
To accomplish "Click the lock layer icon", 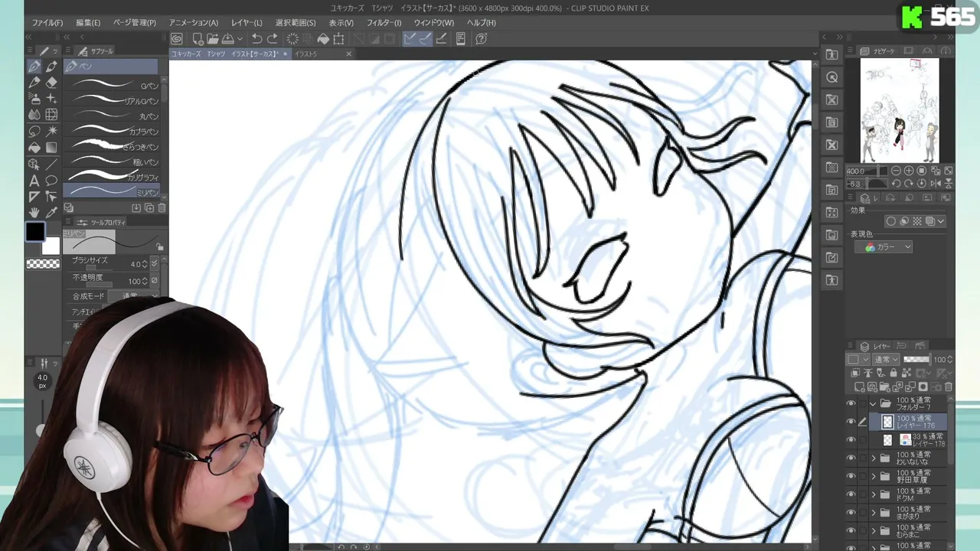I will tap(893, 373).
